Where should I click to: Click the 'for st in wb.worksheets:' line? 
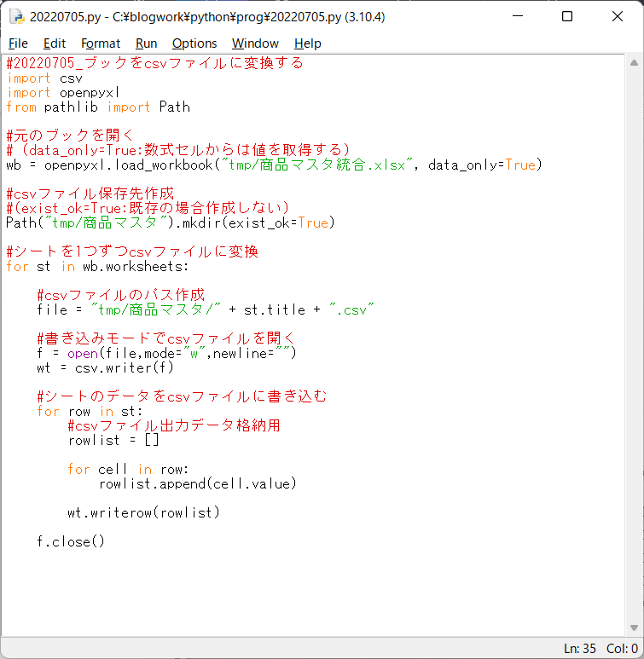pyautogui.click(x=97, y=267)
